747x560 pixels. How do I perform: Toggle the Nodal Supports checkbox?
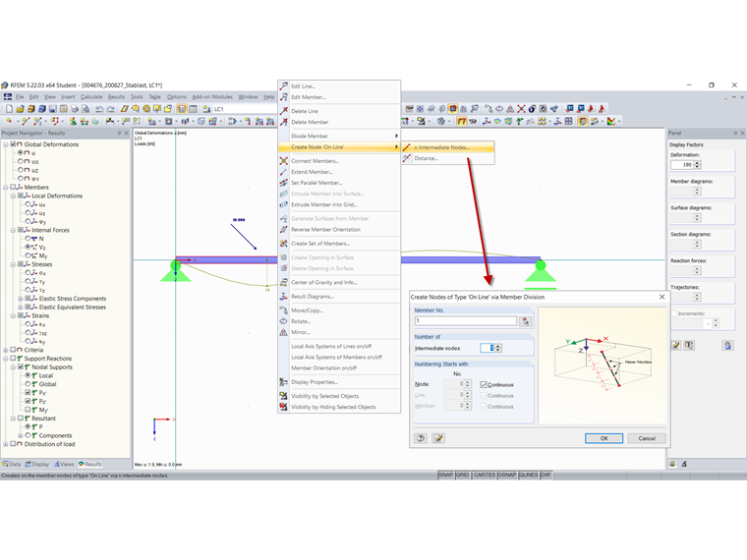(x=21, y=367)
